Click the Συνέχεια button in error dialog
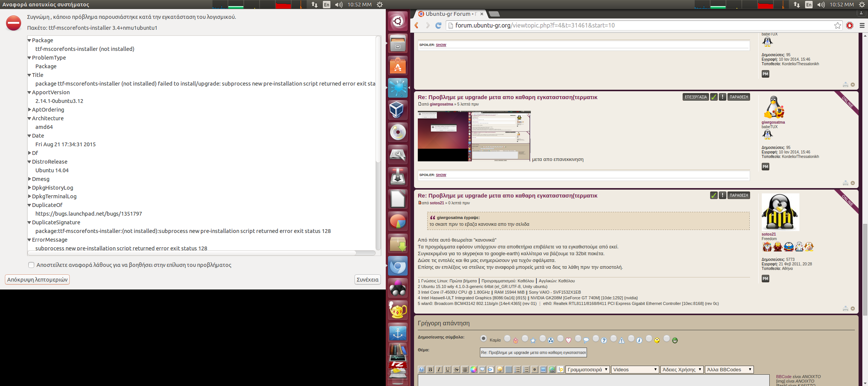This screenshot has width=868, height=386. [x=367, y=280]
